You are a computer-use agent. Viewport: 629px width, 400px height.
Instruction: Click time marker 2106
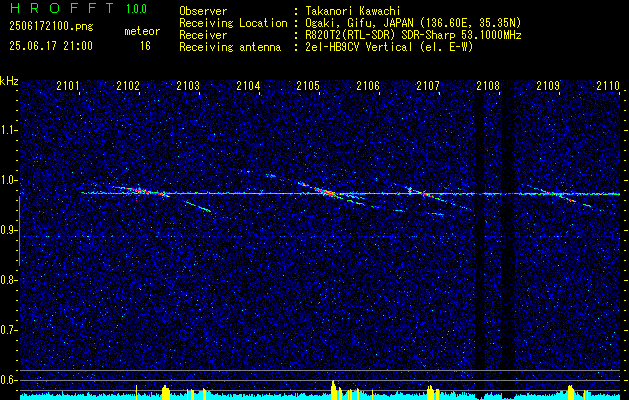tap(368, 85)
